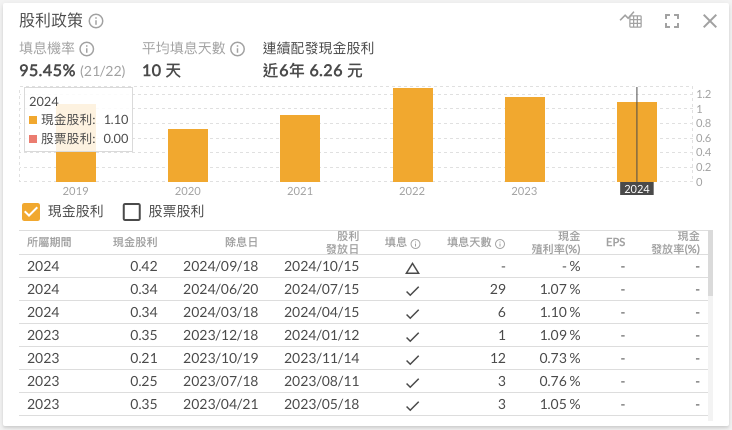Close the 股利政策 panel
The image size is (732, 430).
(x=710, y=21)
